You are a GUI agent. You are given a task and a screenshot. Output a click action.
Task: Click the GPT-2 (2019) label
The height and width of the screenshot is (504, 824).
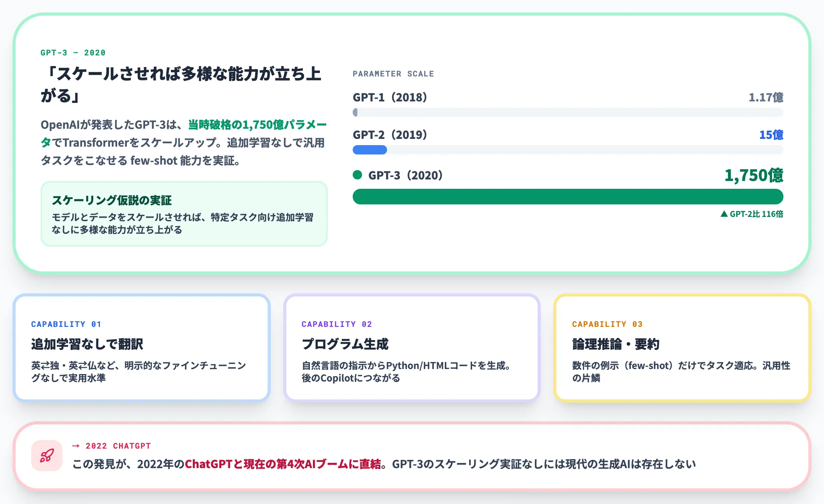[x=390, y=135]
